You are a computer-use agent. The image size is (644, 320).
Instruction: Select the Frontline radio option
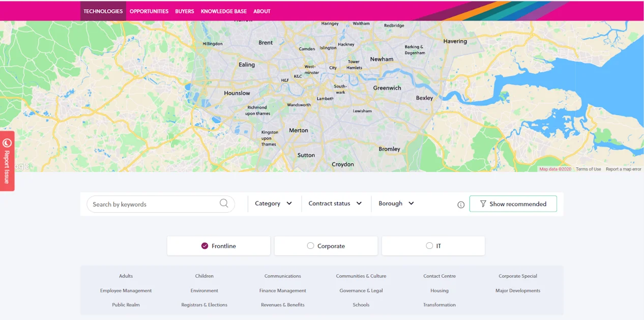click(x=219, y=246)
